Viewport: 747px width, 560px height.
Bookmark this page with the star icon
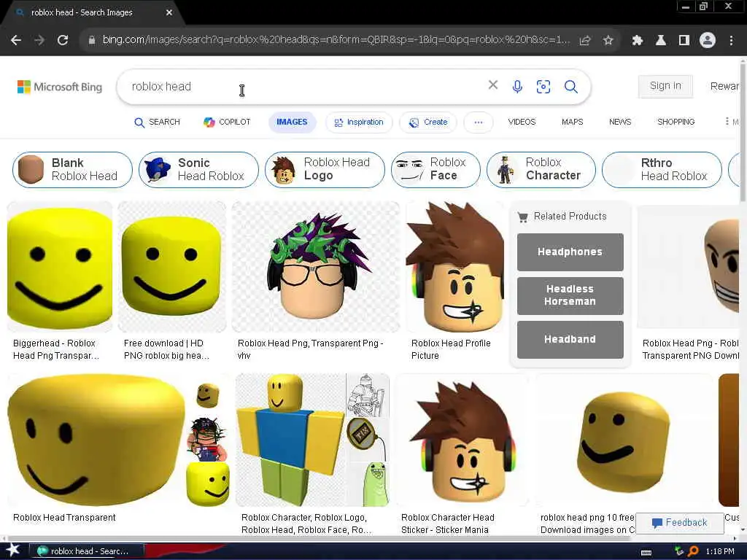pyautogui.click(x=608, y=41)
